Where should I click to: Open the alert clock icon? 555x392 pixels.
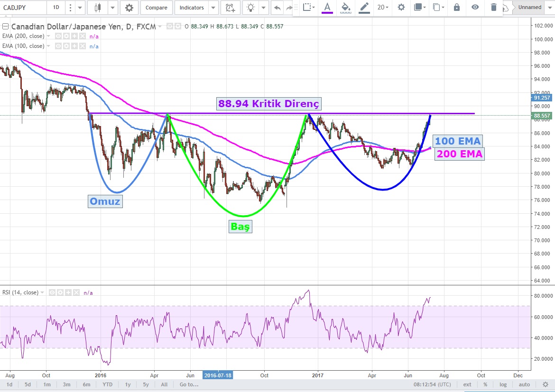point(230,8)
